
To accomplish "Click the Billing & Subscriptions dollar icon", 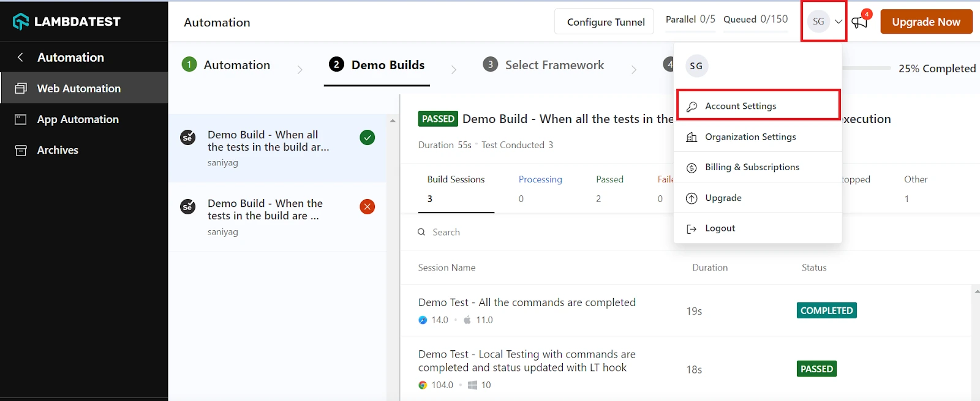I will tap(692, 168).
